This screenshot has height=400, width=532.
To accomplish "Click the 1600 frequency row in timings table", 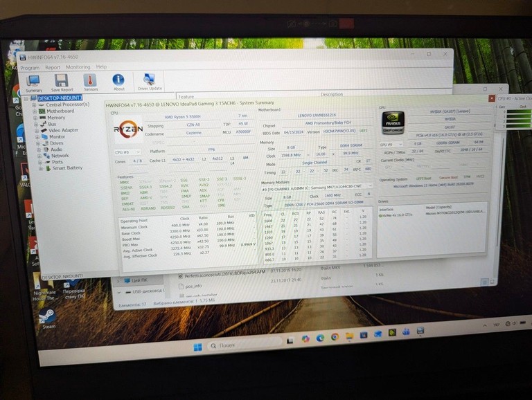I will tap(315, 219).
